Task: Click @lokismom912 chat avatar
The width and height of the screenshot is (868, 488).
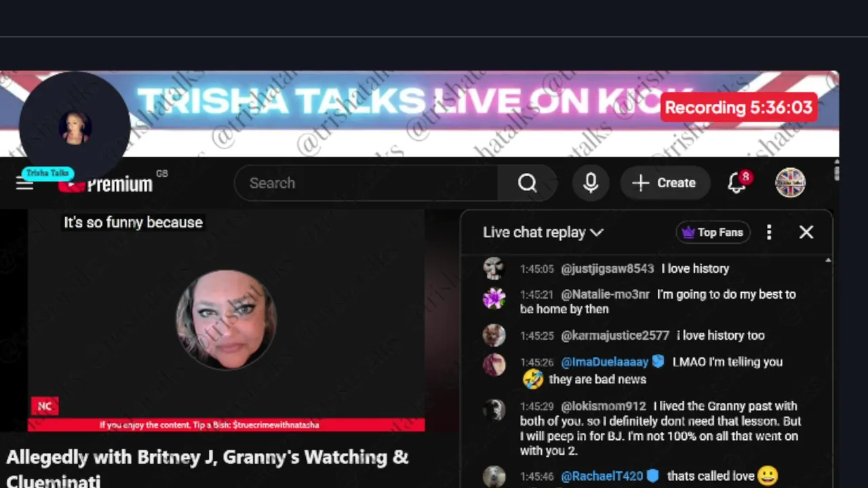Action: coord(494,409)
